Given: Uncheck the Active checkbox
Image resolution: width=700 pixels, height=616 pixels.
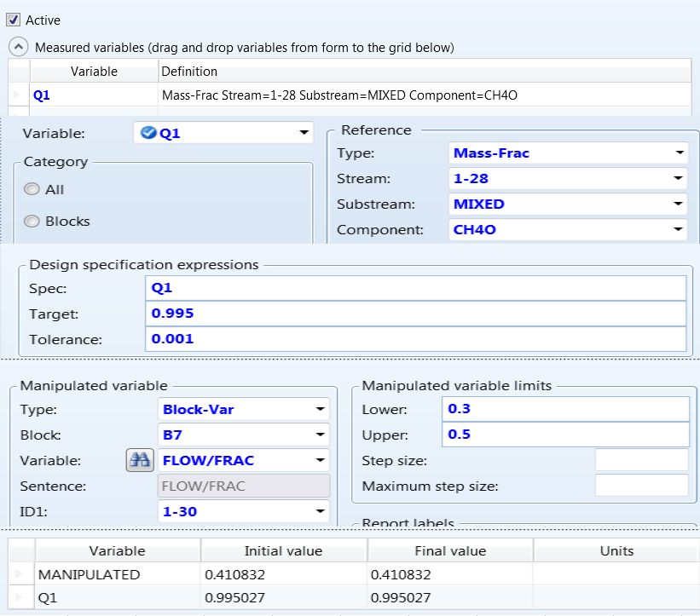Looking at the screenshot, I should click(x=13, y=20).
